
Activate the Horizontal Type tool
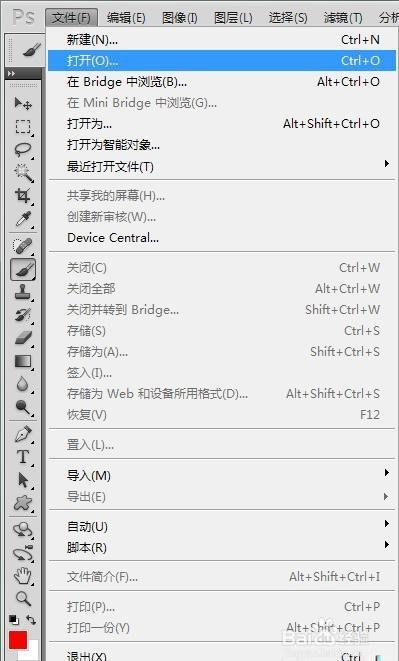[x=23, y=457]
